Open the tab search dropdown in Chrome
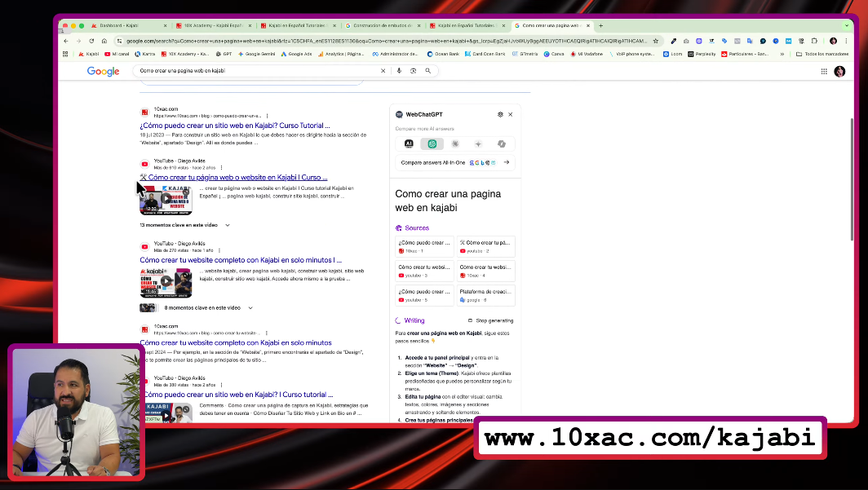Screen dimensions: 868x490 pyautogui.click(x=847, y=25)
